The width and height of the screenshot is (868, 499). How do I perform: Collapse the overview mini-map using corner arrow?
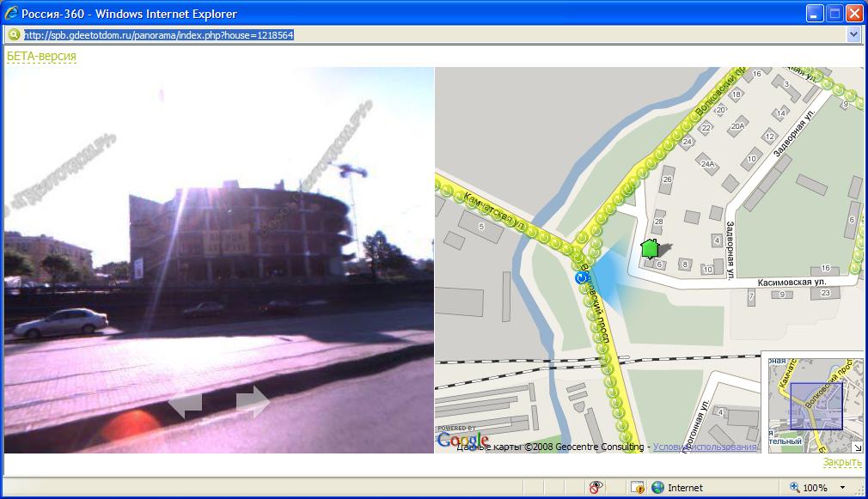tap(857, 447)
